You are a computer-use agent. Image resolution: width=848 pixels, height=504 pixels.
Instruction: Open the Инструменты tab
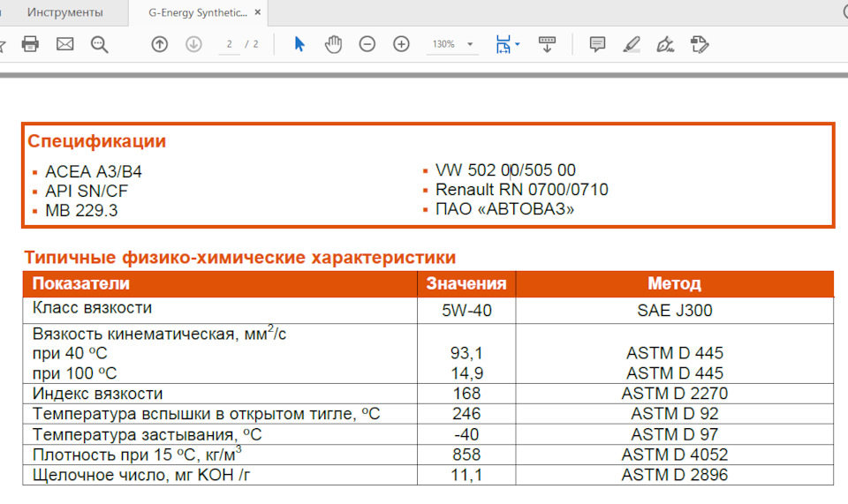coord(64,12)
